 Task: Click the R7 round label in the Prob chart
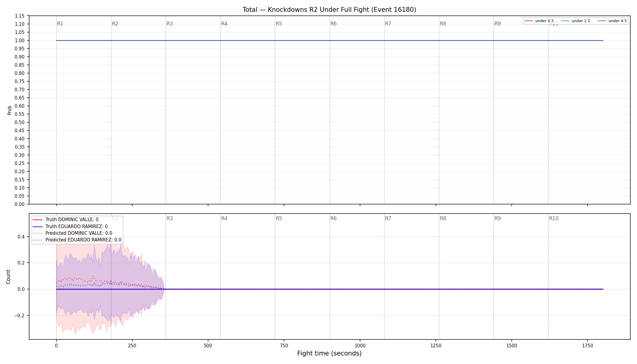tap(388, 24)
